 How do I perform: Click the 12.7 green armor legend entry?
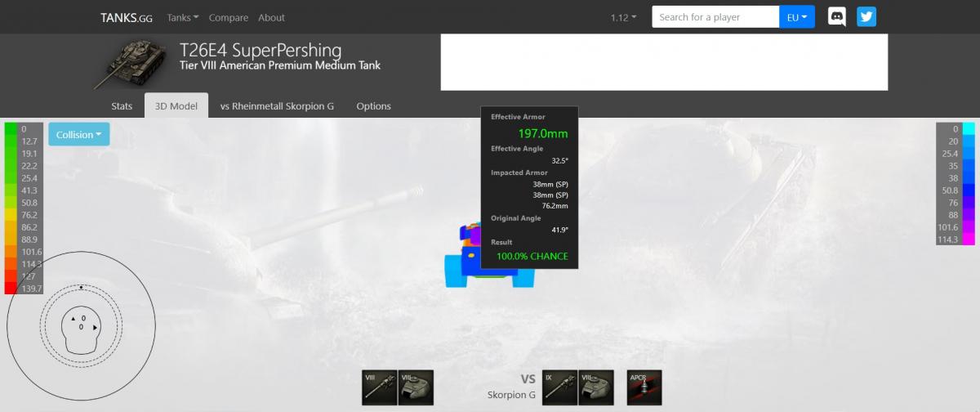(22, 141)
